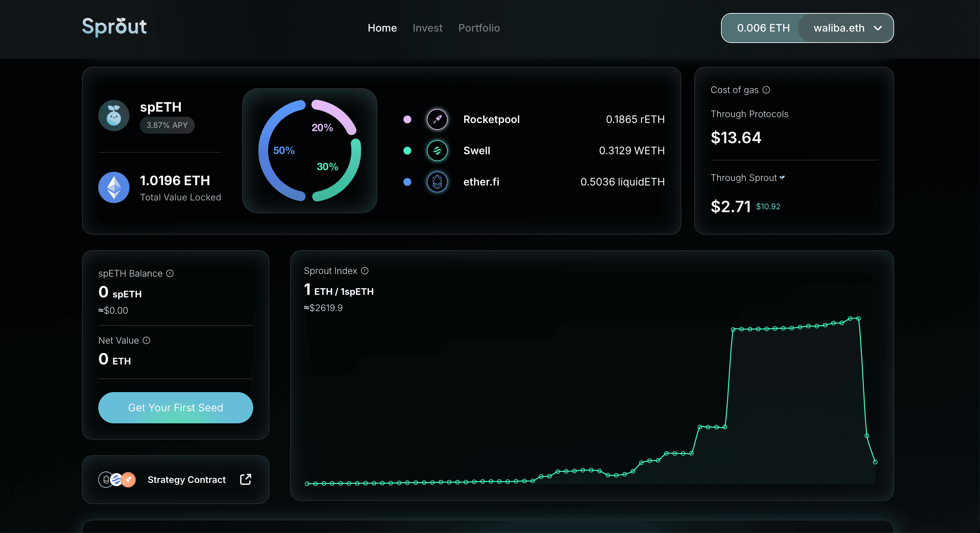Image resolution: width=980 pixels, height=533 pixels.
Task: Click the Sprout logo
Action: (x=114, y=27)
